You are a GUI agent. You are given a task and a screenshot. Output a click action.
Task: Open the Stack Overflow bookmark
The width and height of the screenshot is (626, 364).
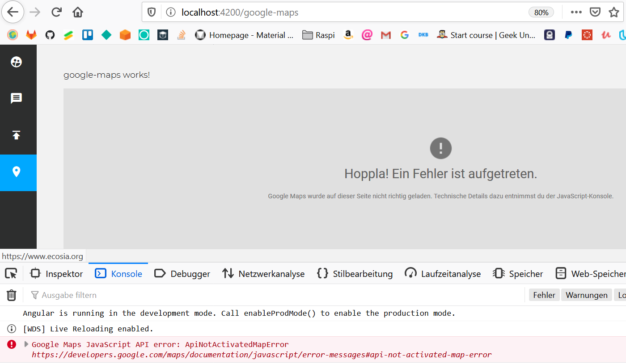(x=181, y=35)
